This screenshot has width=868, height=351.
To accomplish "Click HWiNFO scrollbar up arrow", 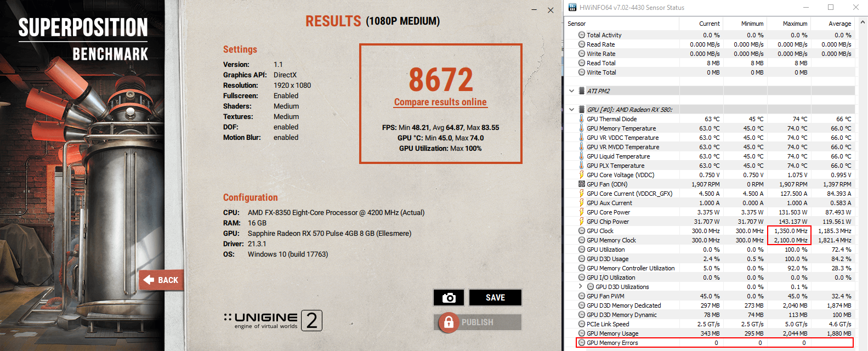I will point(863,23).
